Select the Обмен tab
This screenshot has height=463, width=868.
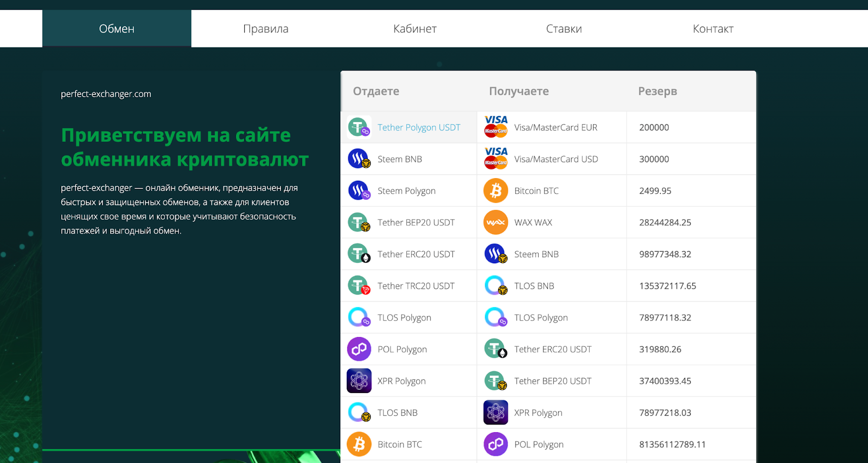(x=117, y=29)
